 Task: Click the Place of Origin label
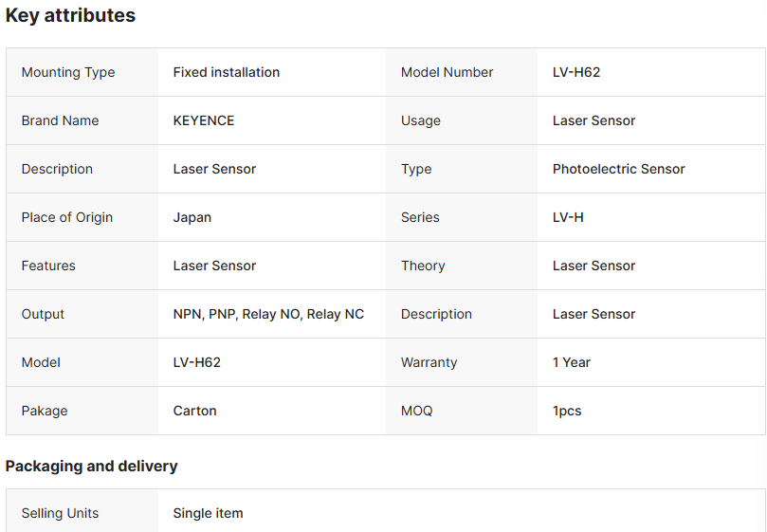point(67,217)
